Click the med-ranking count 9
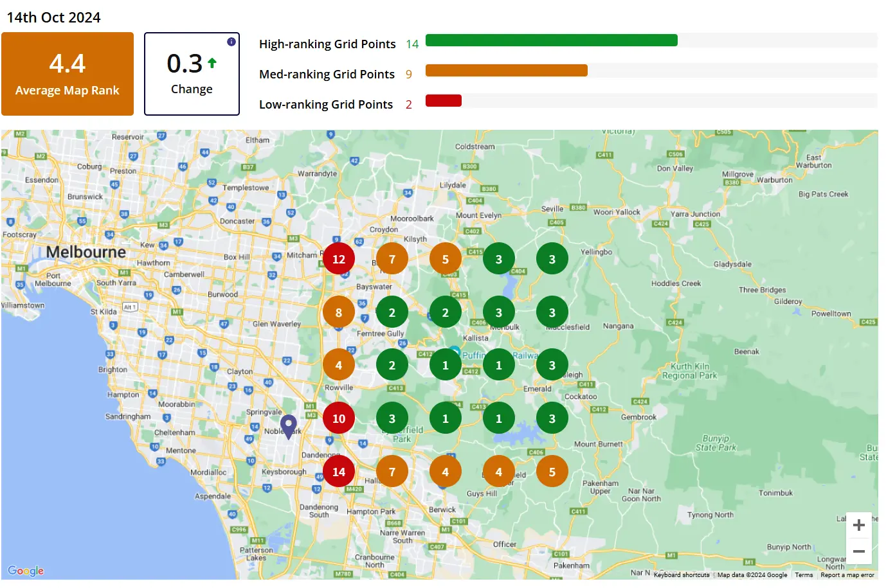The image size is (886, 588). click(409, 74)
